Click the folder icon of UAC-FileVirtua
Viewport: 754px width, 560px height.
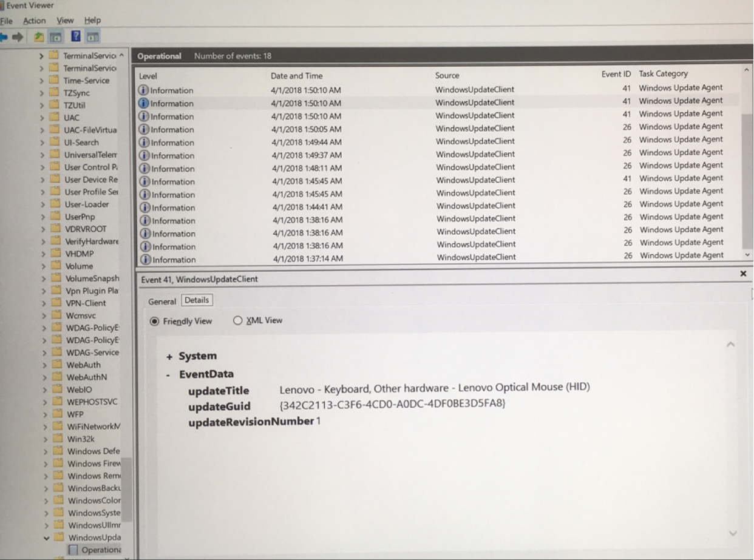tap(56, 130)
